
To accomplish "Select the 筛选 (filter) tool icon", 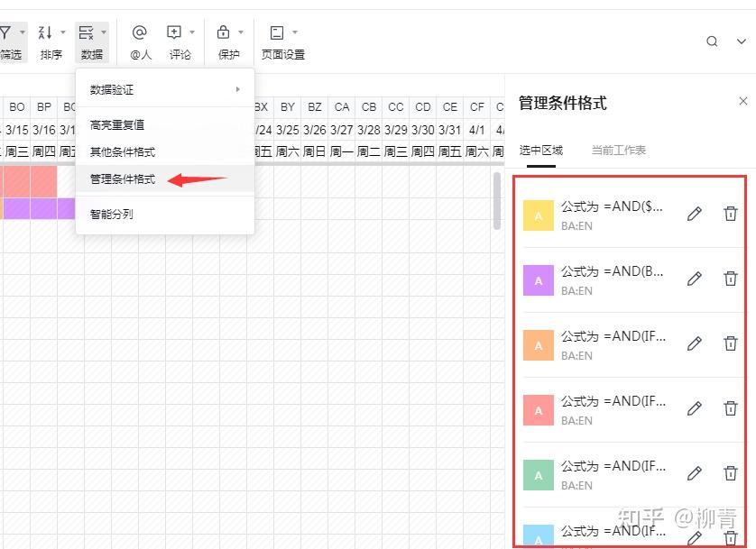I will [x=7, y=31].
